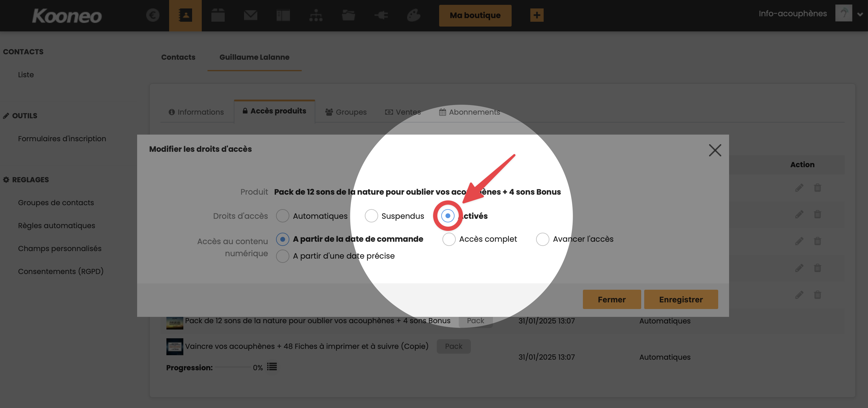Open Règles automatiques in sidebar
Screen dimensions: 868x408
point(56,225)
